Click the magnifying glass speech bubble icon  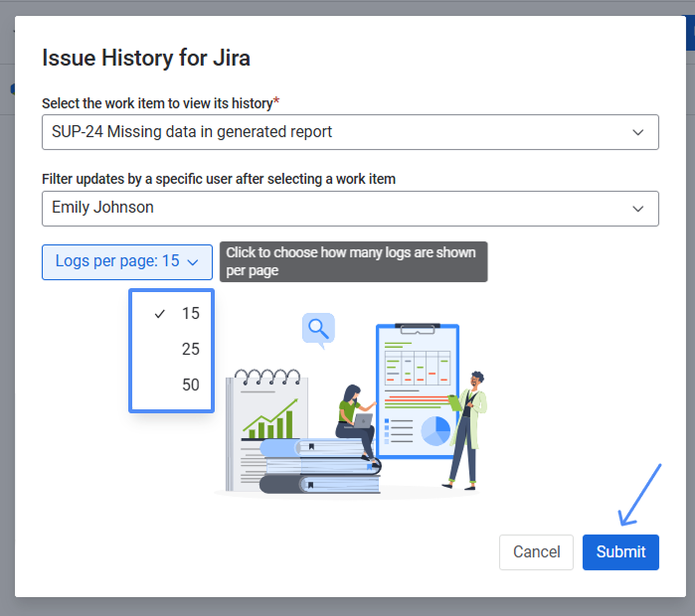click(318, 329)
